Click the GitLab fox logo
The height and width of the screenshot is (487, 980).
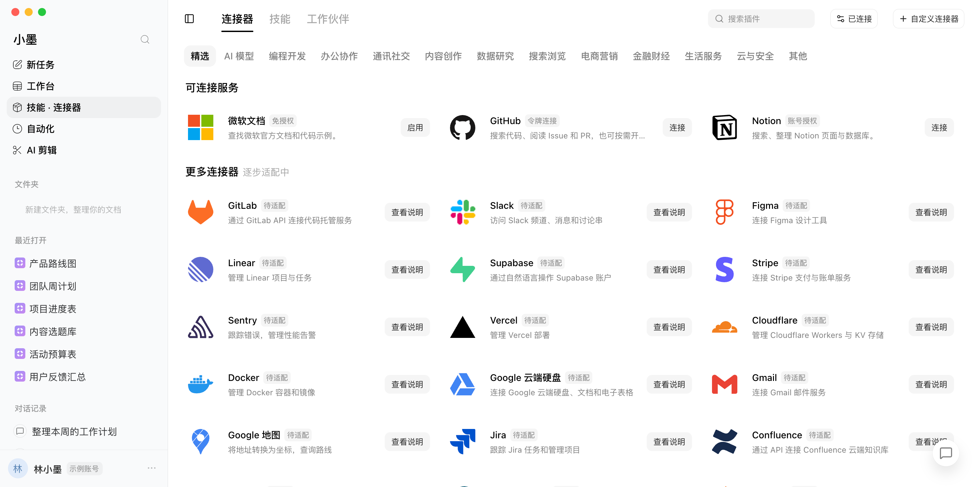[x=200, y=212]
